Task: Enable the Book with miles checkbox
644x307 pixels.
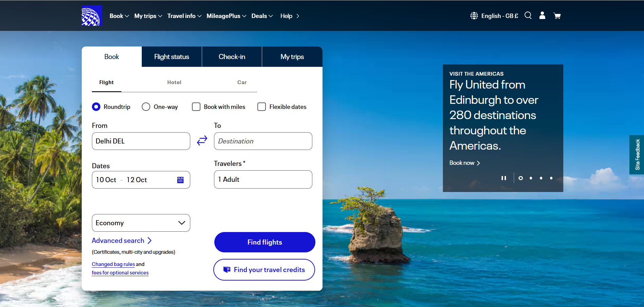Action: tap(196, 107)
